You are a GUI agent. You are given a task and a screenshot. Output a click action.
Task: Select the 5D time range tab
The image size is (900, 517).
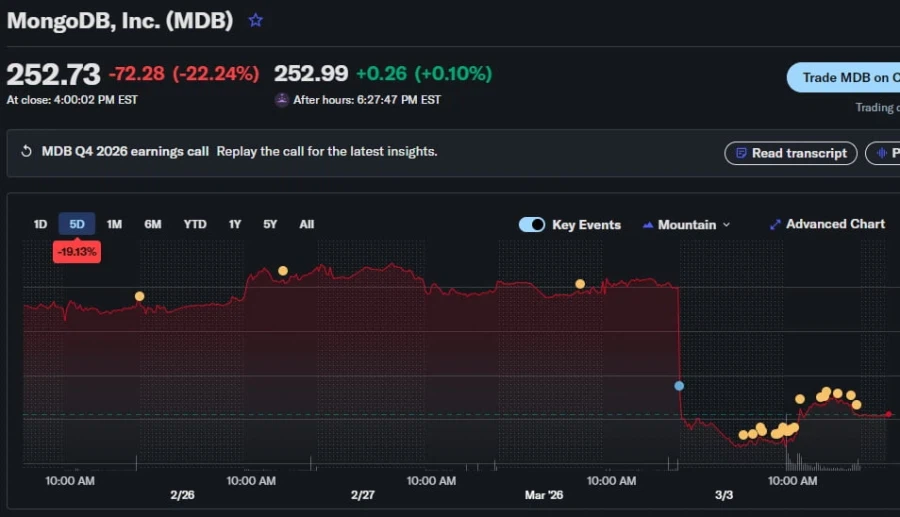[77, 224]
